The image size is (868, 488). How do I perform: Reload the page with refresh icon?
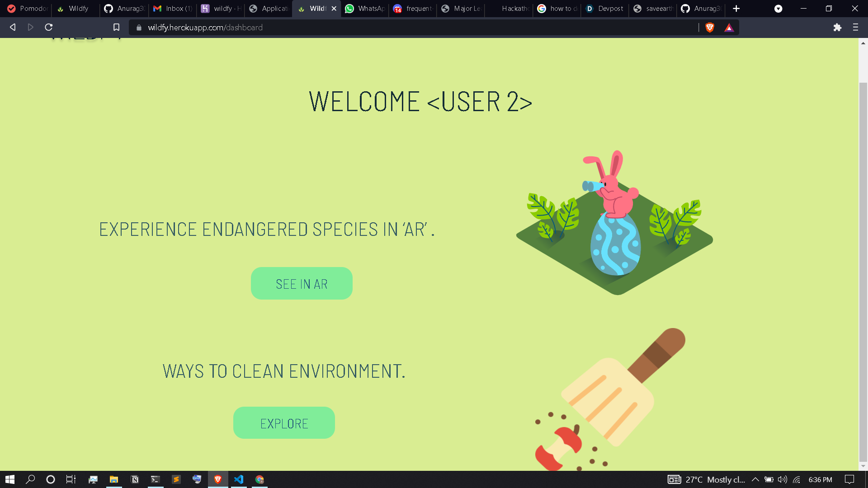point(49,28)
